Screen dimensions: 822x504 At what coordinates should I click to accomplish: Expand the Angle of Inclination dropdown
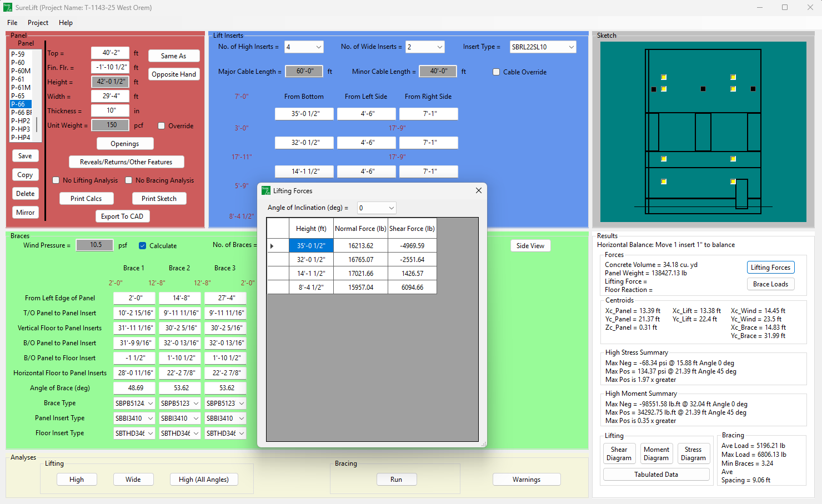[391, 208]
